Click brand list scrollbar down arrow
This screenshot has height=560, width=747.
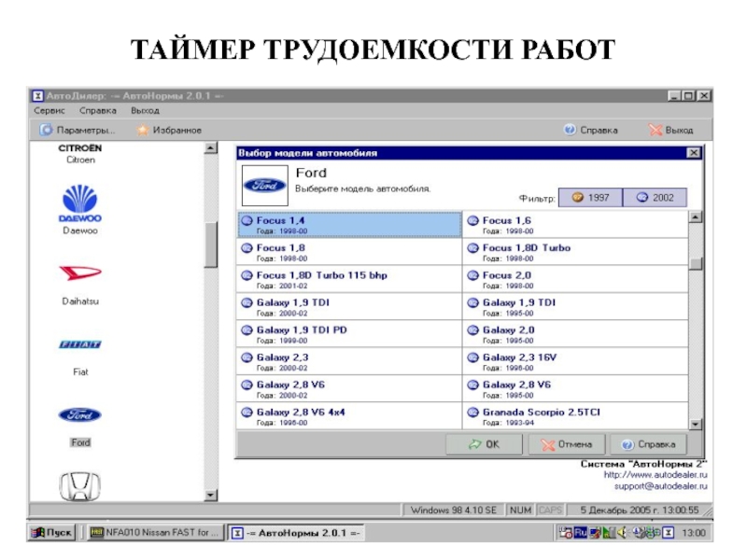(211, 496)
